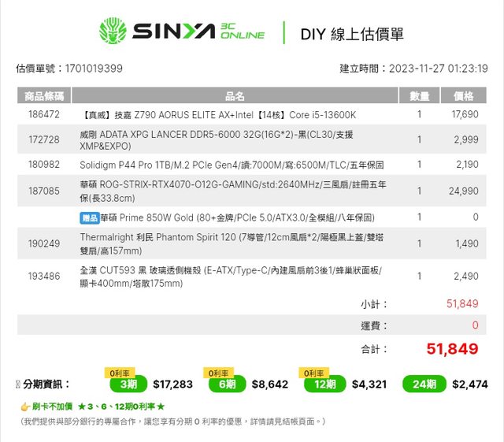The height and width of the screenshot is (442, 504).
Task: Click the pointing hand emoji icon
Action: (25, 407)
